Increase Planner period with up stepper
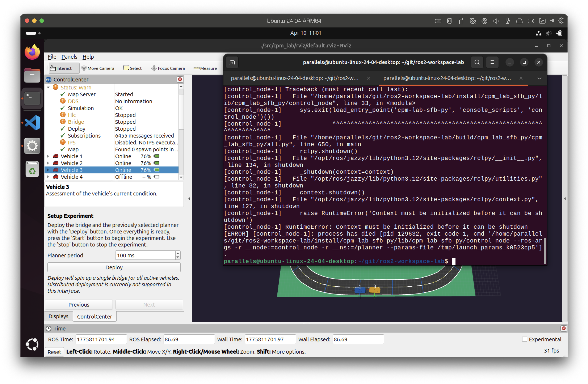Screen dimensions: 588x384 click(x=178, y=253)
